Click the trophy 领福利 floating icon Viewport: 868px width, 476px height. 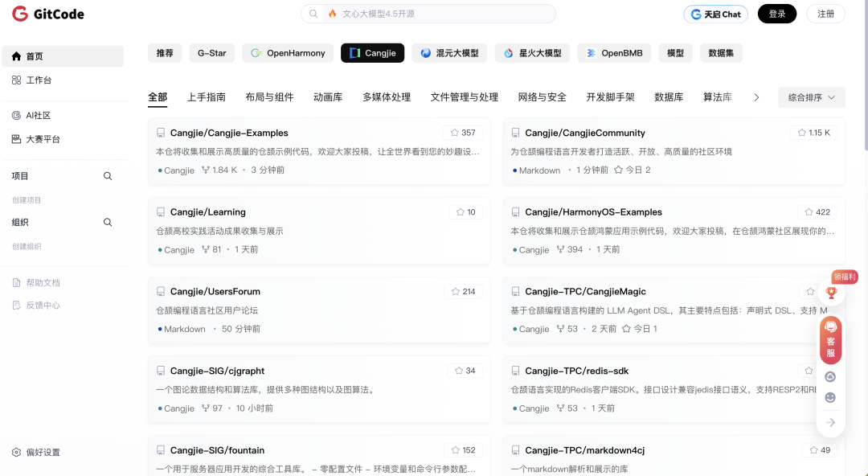[x=831, y=293]
